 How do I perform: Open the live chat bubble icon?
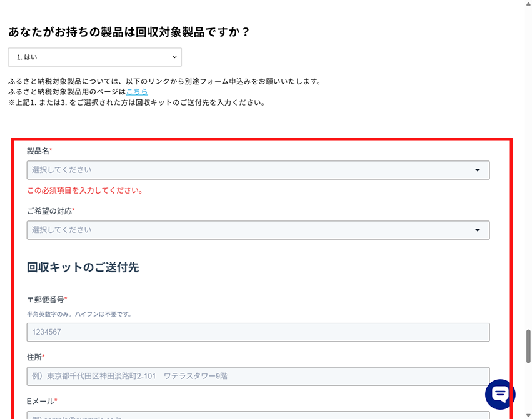(x=500, y=394)
